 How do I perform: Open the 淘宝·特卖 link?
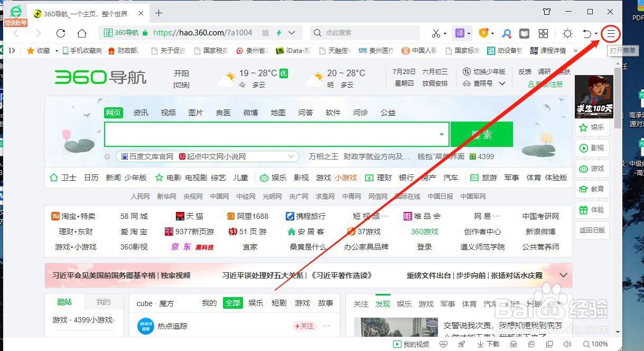[x=73, y=216]
